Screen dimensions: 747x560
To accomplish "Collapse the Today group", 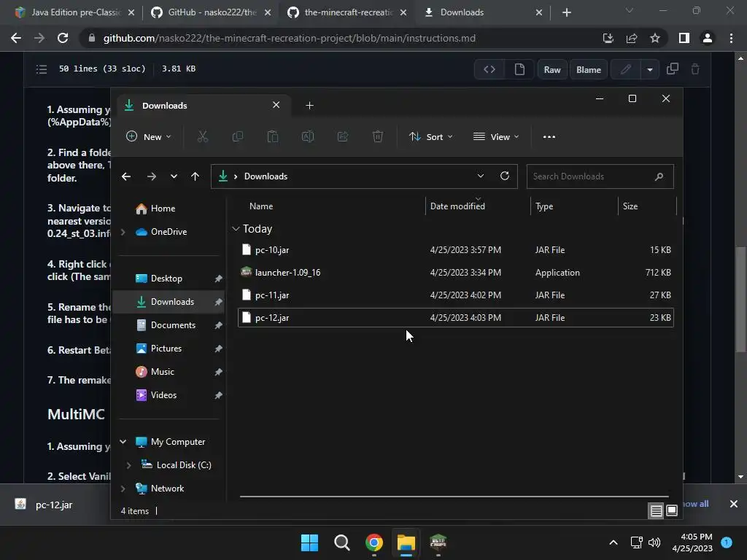I will pos(236,229).
